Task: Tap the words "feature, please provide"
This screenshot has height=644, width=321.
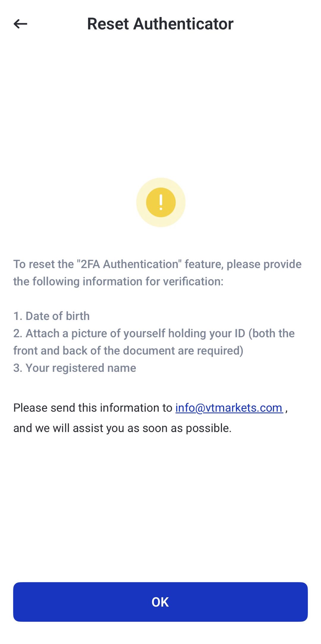Action: tap(243, 264)
